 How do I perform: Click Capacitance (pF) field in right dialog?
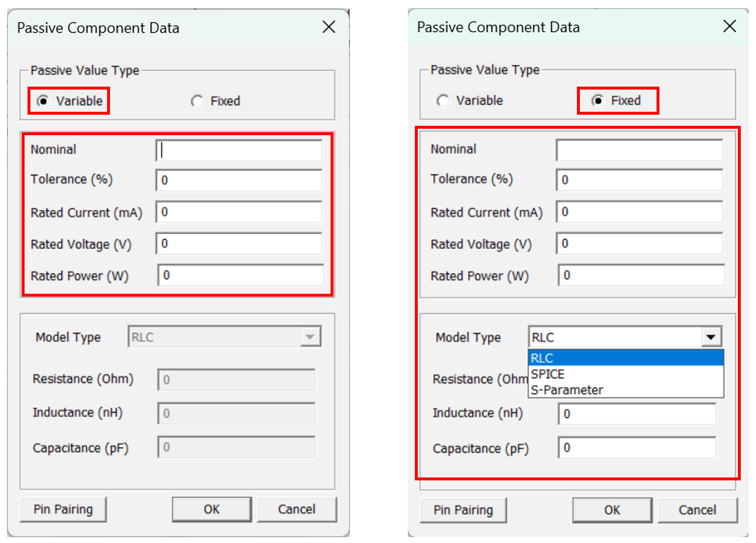click(637, 448)
